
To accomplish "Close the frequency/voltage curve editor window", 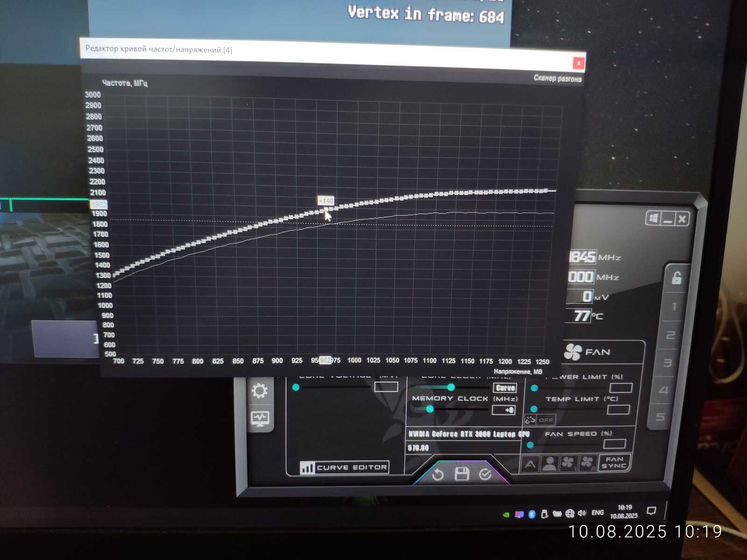I will tap(578, 63).
